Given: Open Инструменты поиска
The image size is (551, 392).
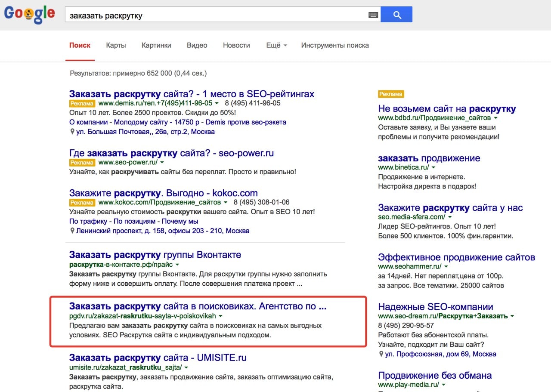Looking at the screenshot, I should [335, 45].
